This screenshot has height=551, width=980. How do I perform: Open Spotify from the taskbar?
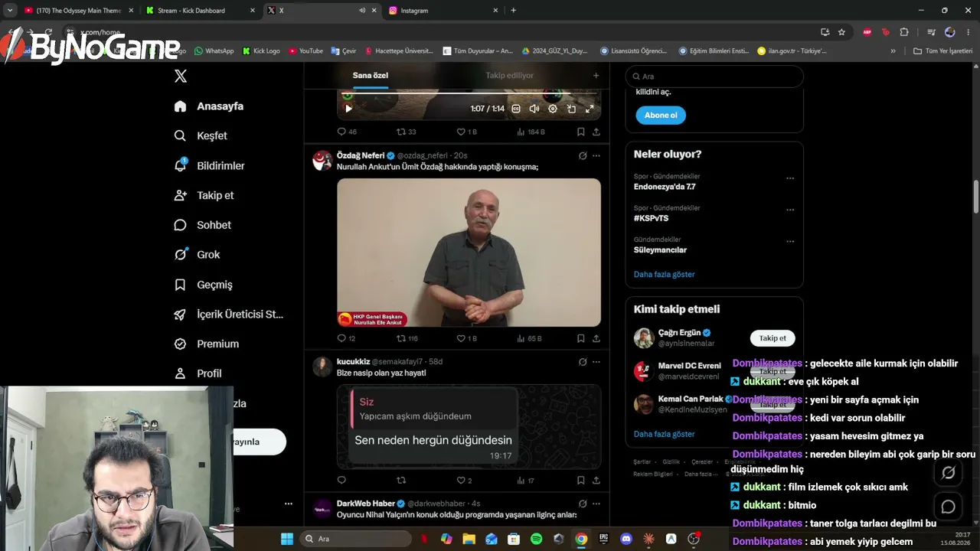537,539
